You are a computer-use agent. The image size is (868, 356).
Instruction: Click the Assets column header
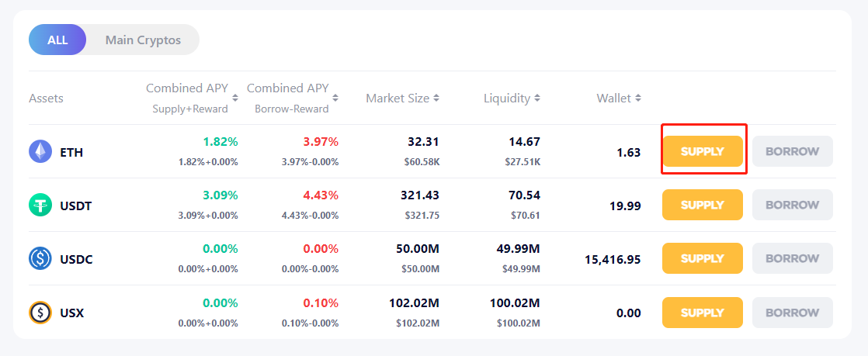[x=46, y=99]
